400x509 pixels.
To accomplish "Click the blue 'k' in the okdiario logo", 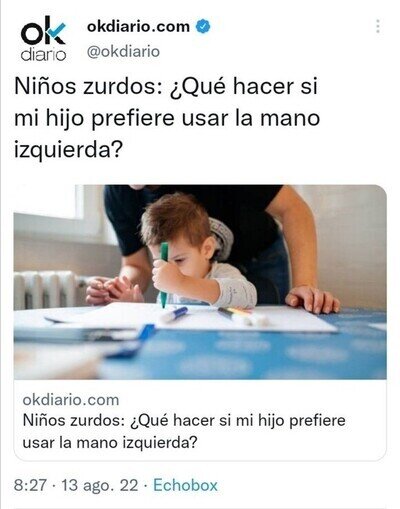I will pyautogui.click(x=55, y=32).
